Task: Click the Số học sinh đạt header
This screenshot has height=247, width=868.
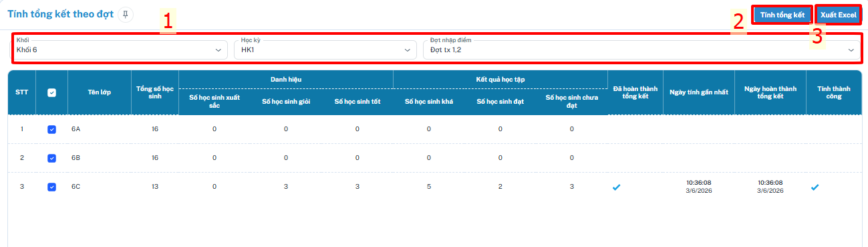Action: [500, 101]
